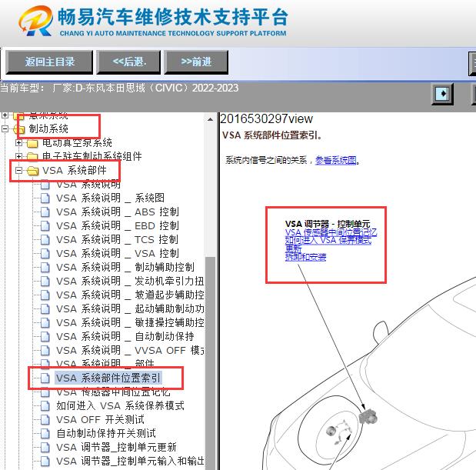
Task: Open the 更新 link in diagram
Action: click(x=293, y=248)
